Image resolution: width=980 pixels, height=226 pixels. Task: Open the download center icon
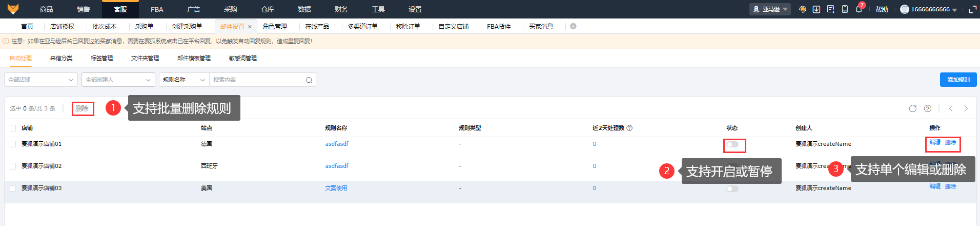pos(816,9)
